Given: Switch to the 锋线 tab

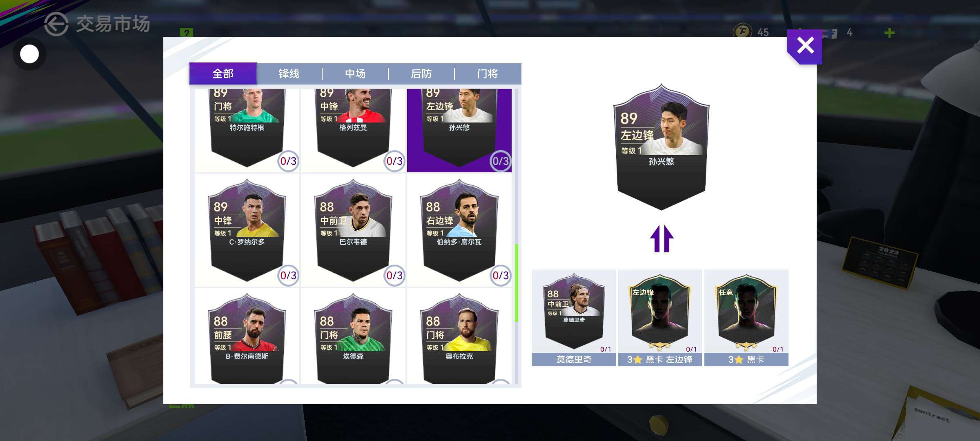Looking at the screenshot, I should click(289, 74).
